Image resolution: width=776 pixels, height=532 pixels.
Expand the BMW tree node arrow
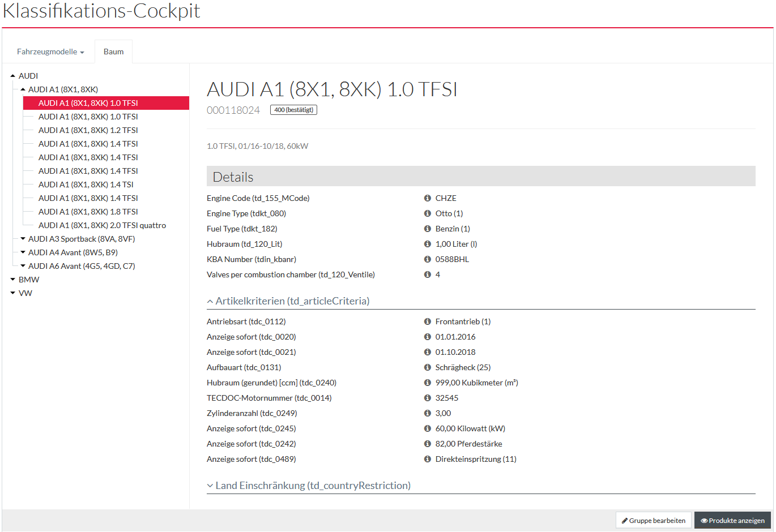(13, 280)
